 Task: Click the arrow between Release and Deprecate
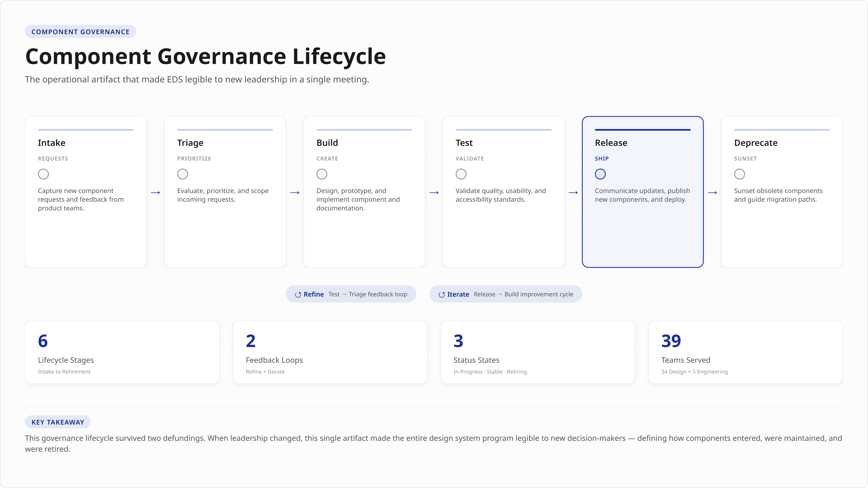pos(712,192)
